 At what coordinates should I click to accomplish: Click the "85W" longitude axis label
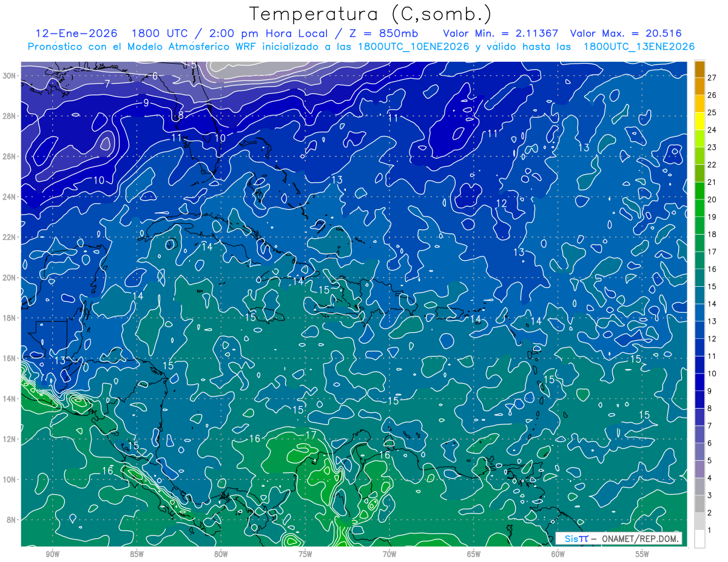coord(136,554)
